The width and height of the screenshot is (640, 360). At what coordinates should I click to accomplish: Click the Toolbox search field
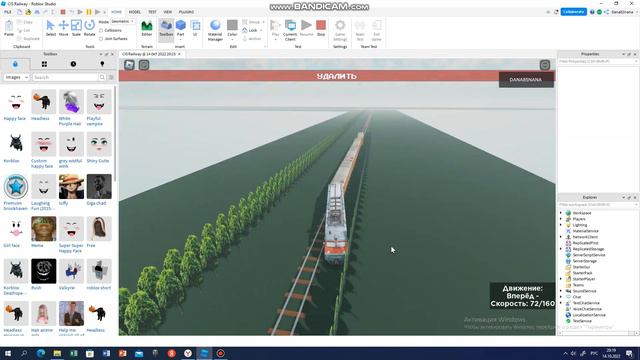pos(65,77)
